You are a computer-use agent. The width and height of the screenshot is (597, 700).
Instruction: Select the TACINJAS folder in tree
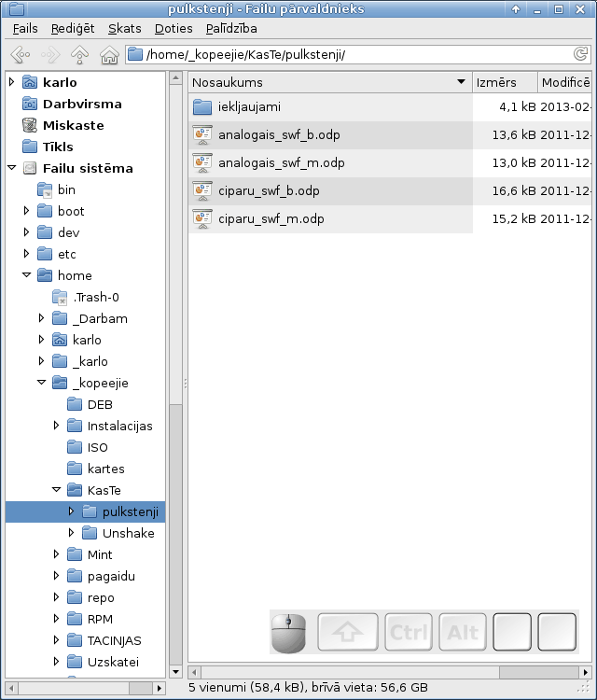tap(114, 640)
